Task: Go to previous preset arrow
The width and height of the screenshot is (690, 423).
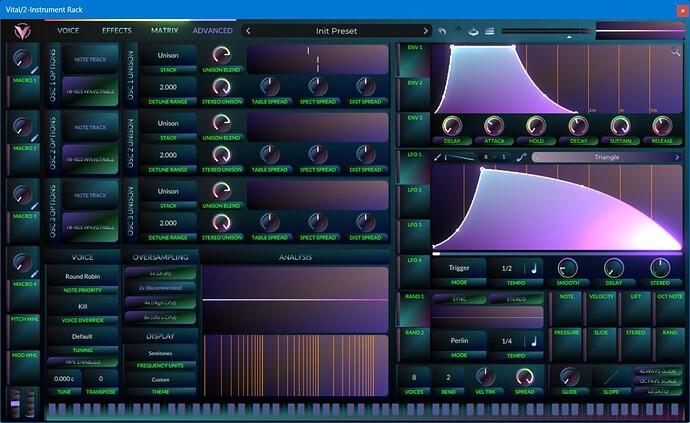Action: pos(248,31)
